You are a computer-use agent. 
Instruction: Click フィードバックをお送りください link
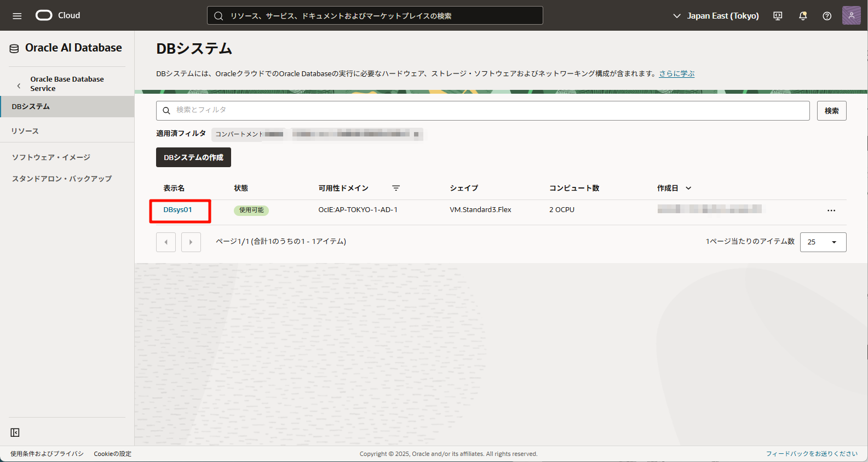tap(812, 454)
